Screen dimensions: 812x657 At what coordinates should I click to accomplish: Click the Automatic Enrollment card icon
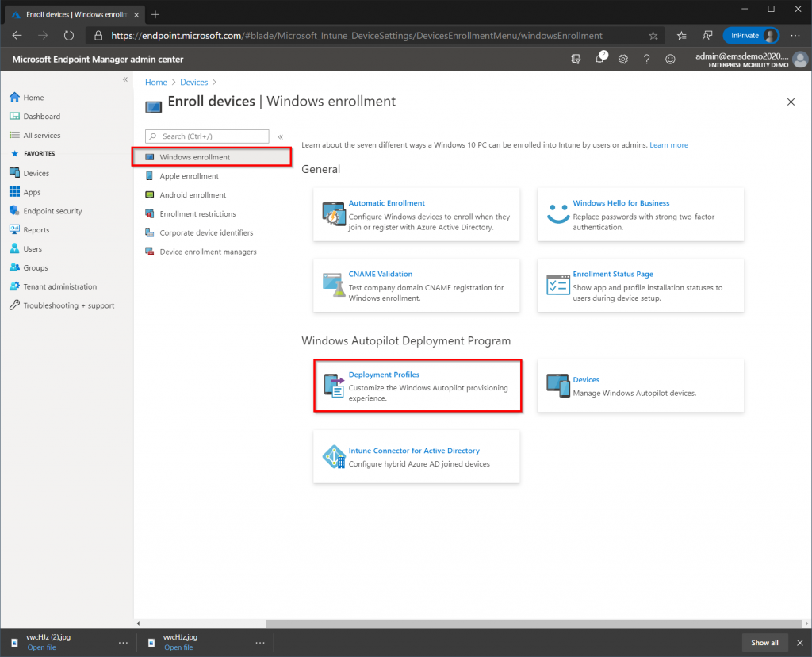coord(334,214)
